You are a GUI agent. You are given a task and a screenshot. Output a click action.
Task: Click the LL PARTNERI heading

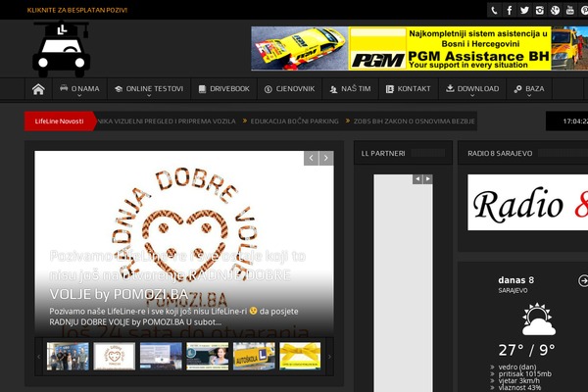click(x=383, y=154)
